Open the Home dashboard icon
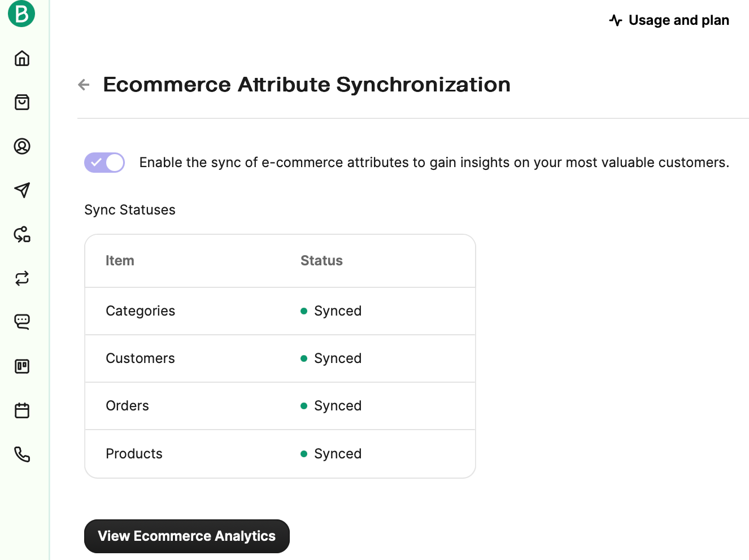The height and width of the screenshot is (560, 749). coord(21,58)
